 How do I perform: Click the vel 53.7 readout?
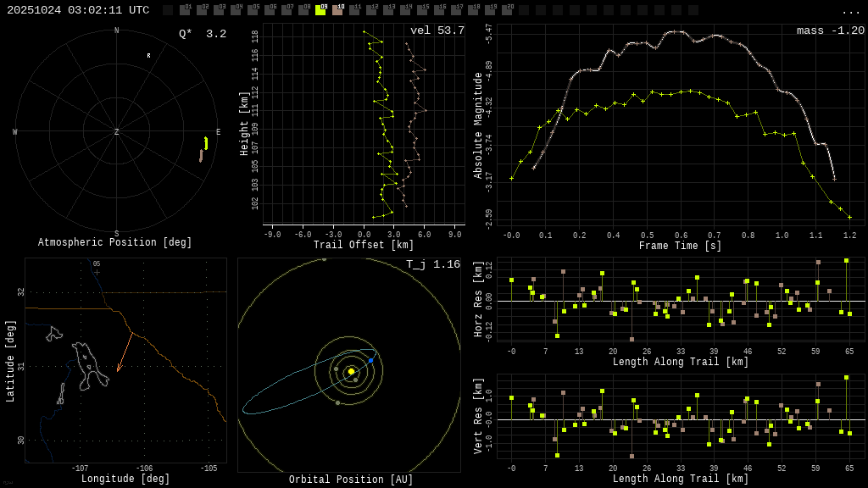coord(437,30)
